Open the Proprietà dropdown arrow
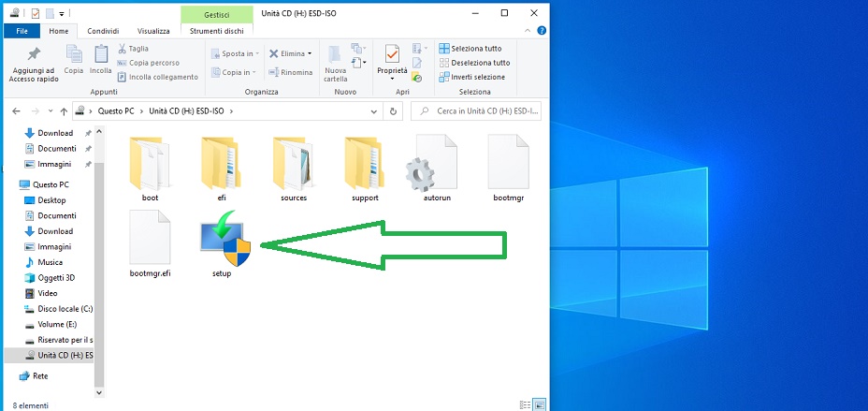This screenshot has height=411, width=868. pos(392,79)
